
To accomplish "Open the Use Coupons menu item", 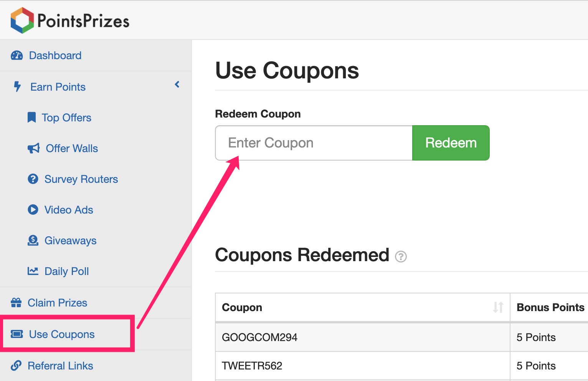I will 62,334.
